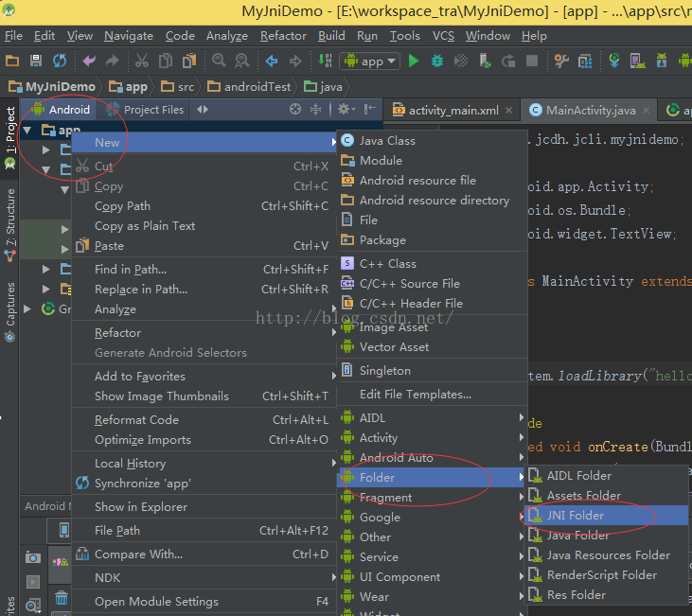692x616 pixels.
Task: Expand the Activity submenu arrow
Action: point(522,437)
